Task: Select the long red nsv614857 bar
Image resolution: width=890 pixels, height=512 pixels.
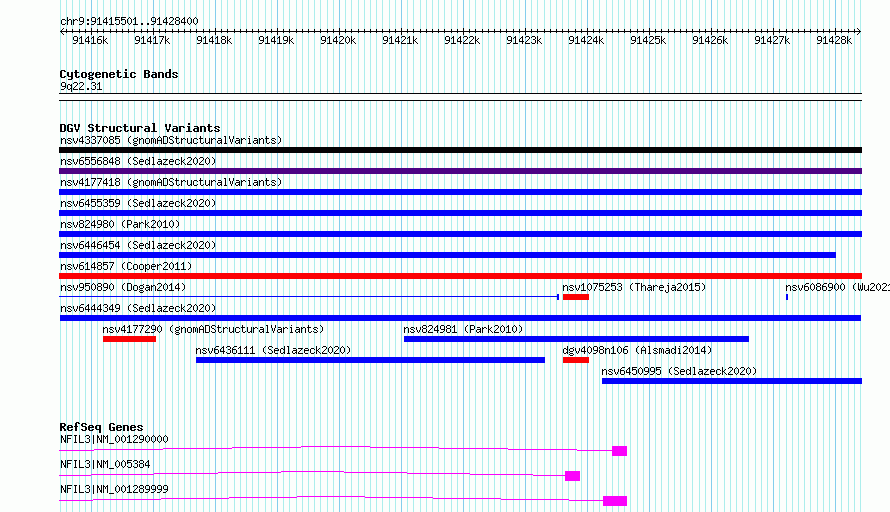Action: [x=460, y=276]
